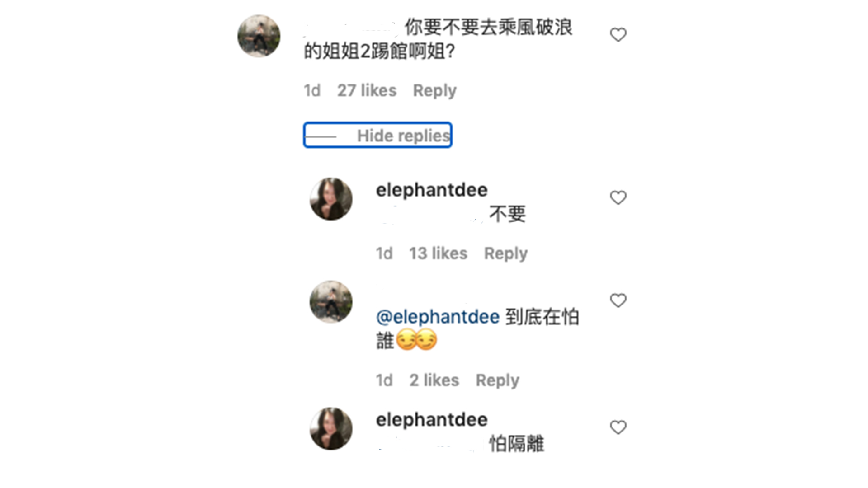Reply to the top comment with 27 likes
The image size is (868, 488).
tap(434, 90)
